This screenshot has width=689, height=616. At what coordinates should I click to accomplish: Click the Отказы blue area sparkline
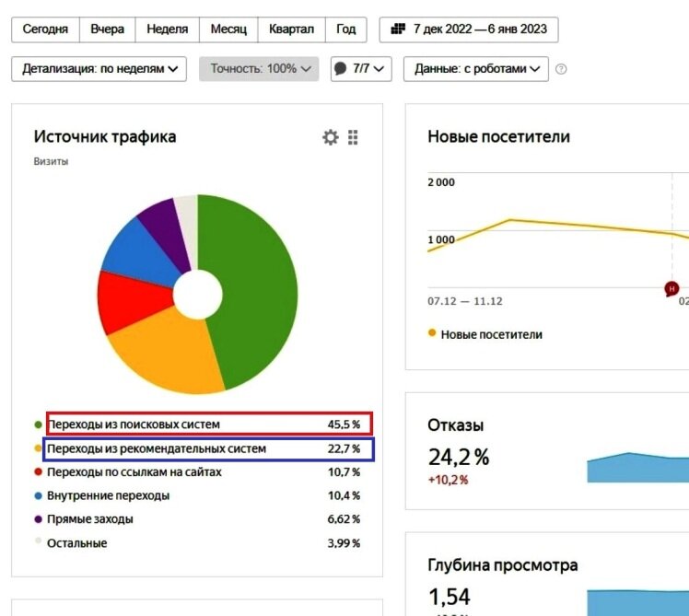[638, 469]
